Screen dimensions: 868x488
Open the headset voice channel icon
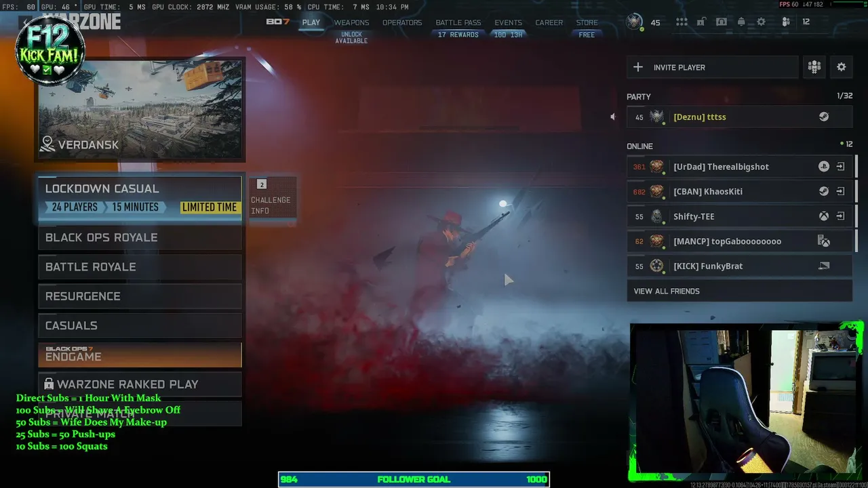click(722, 22)
